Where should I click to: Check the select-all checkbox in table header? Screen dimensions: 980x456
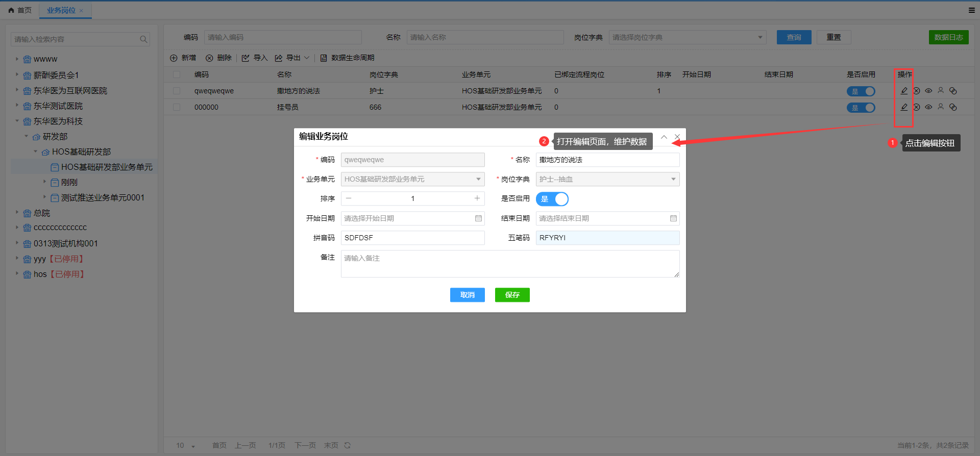pos(177,74)
